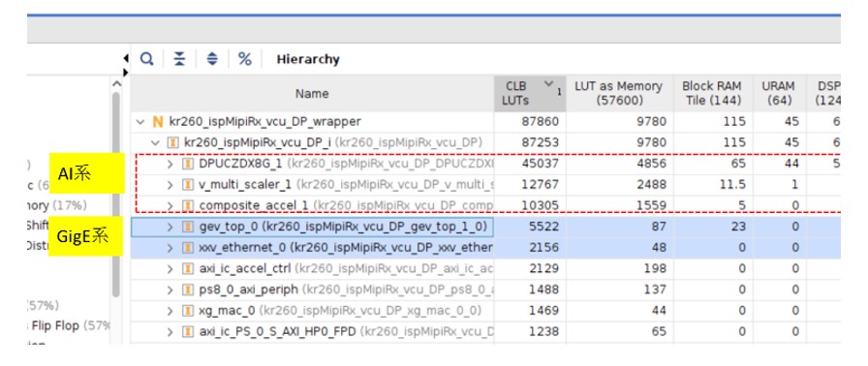Expand the DPUCZDX8G_1 row
Screen dimensions: 868x366
point(170,164)
